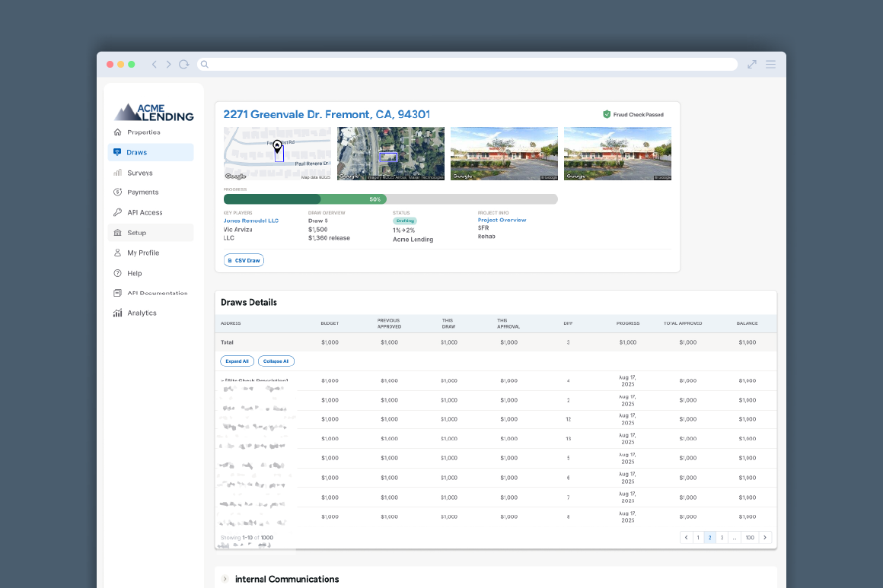The height and width of the screenshot is (588, 883).
Task: Click the 'Showing 1-10 of 1000' text
Action: point(247,537)
